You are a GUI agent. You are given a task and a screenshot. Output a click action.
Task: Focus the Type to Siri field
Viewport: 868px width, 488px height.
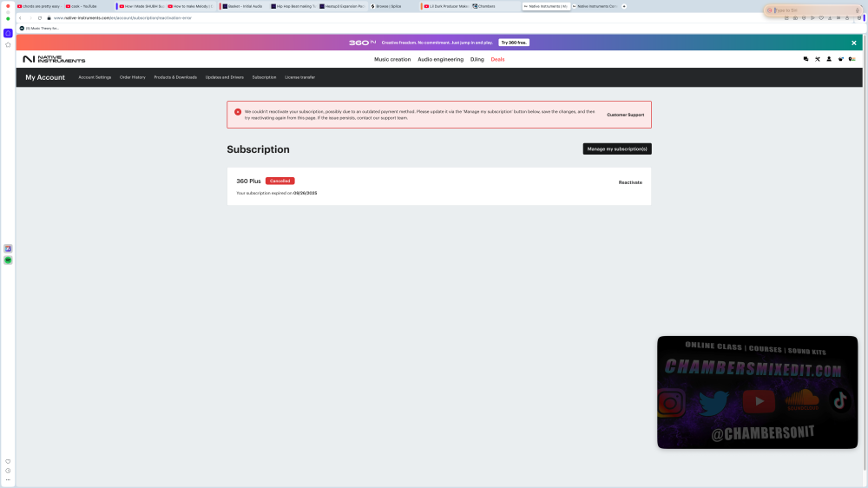point(812,10)
